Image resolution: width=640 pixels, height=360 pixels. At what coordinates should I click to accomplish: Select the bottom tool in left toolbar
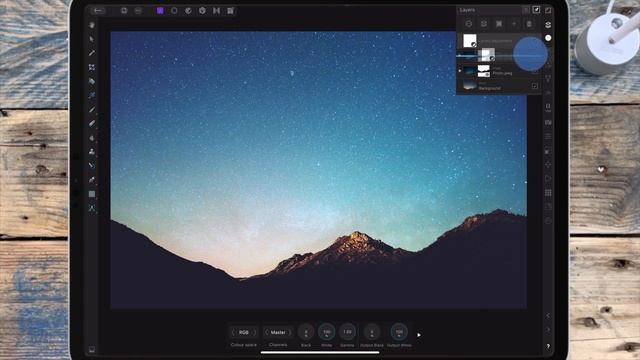(92, 208)
